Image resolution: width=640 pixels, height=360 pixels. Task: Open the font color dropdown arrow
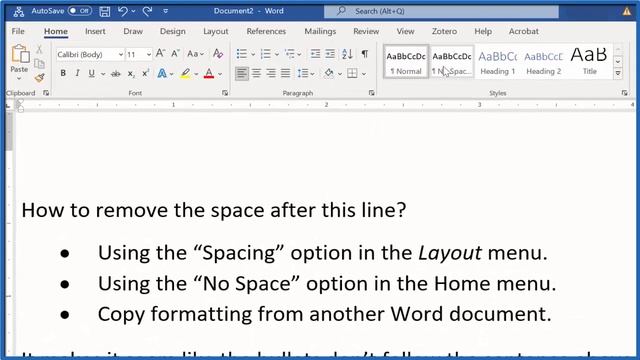tap(220, 74)
